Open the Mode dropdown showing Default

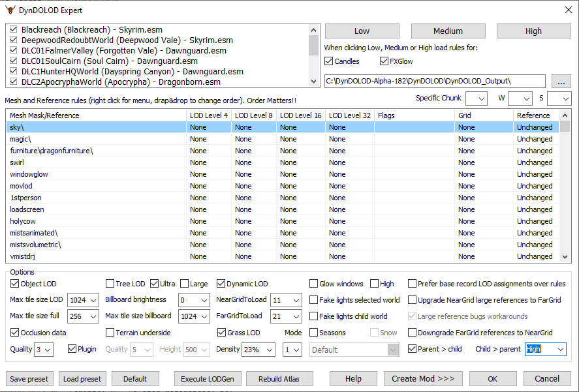click(x=354, y=350)
